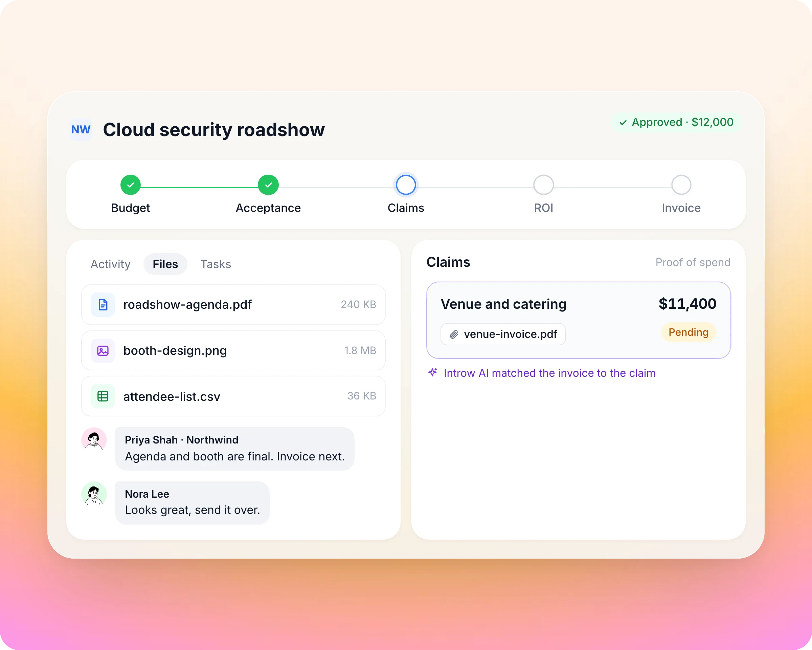Click the Approved · $12,000 badge

(676, 123)
